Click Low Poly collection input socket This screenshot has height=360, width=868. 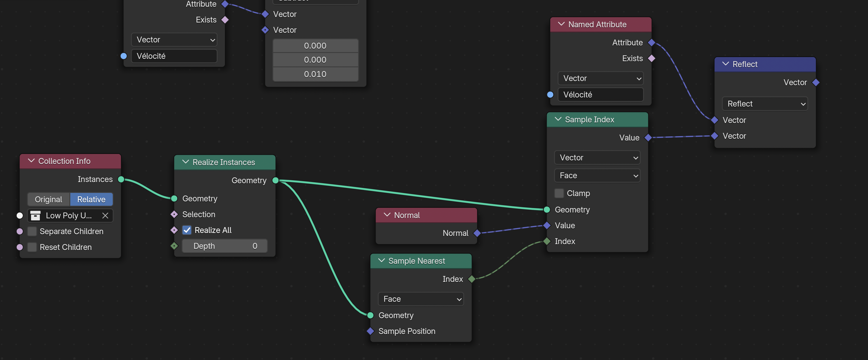coord(20,215)
